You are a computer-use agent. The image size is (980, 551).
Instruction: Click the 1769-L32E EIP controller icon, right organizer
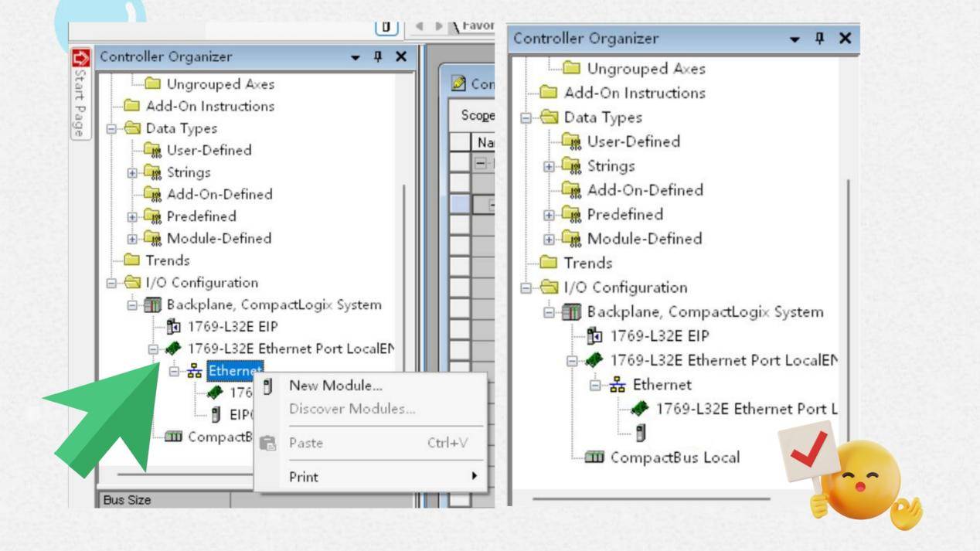tap(595, 336)
